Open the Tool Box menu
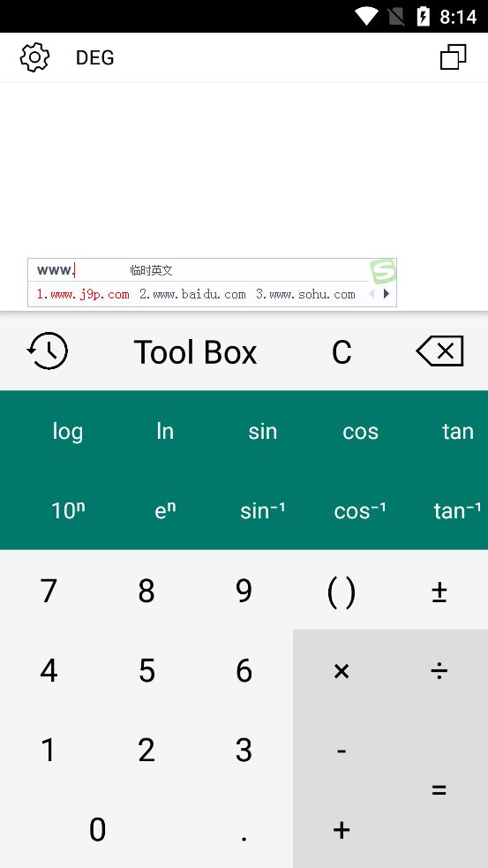Image resolution: width=488 pixels, height=868 pixels. pos(195,352)
